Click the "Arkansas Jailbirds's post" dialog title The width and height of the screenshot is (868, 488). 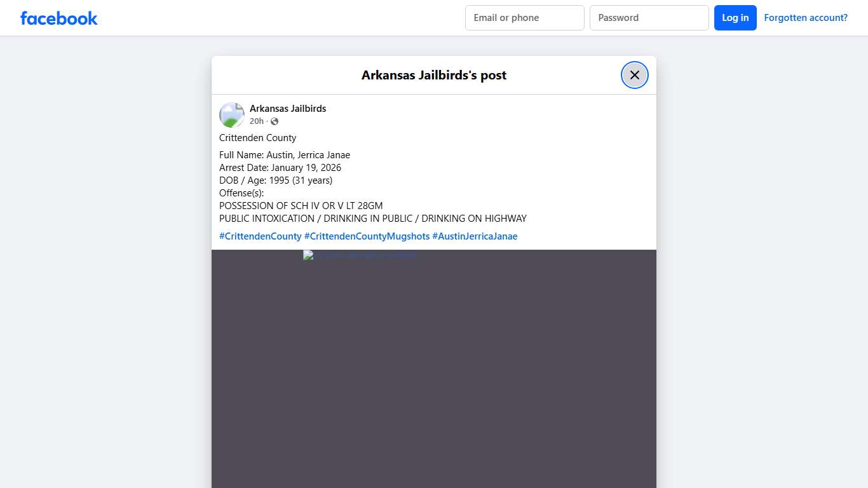(434, 75)
